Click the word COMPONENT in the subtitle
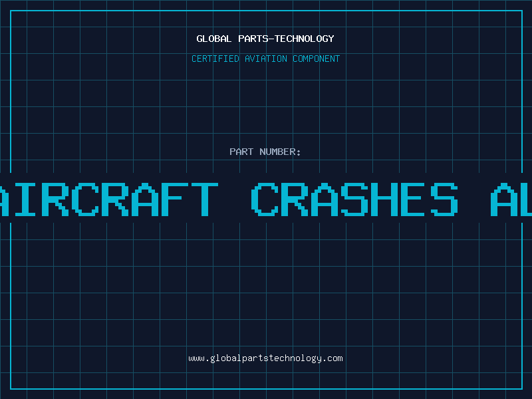This screenshot has height=399, width=532. [x=317, y=59]
